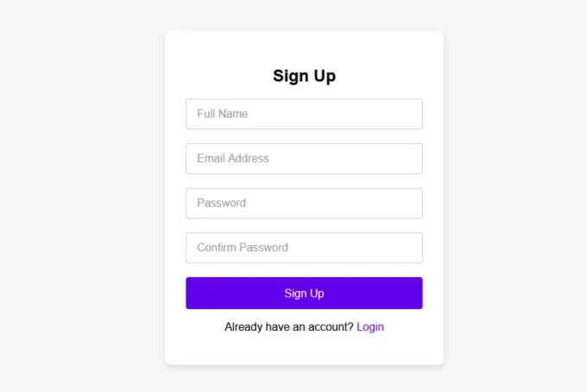587x392 pixels.
Task: Click the 'Confirm Password' placeholder text
Action: 243,248
